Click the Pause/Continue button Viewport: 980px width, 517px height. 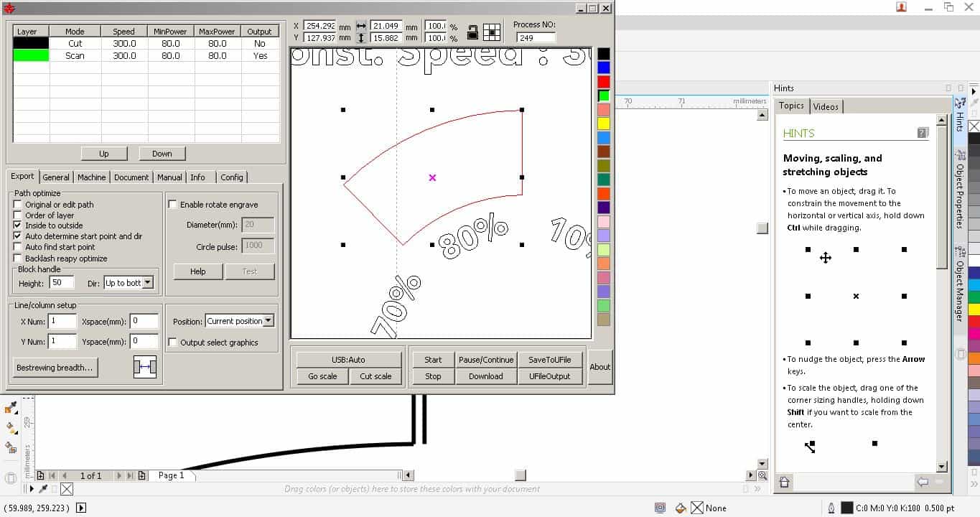tap(486, 360)
